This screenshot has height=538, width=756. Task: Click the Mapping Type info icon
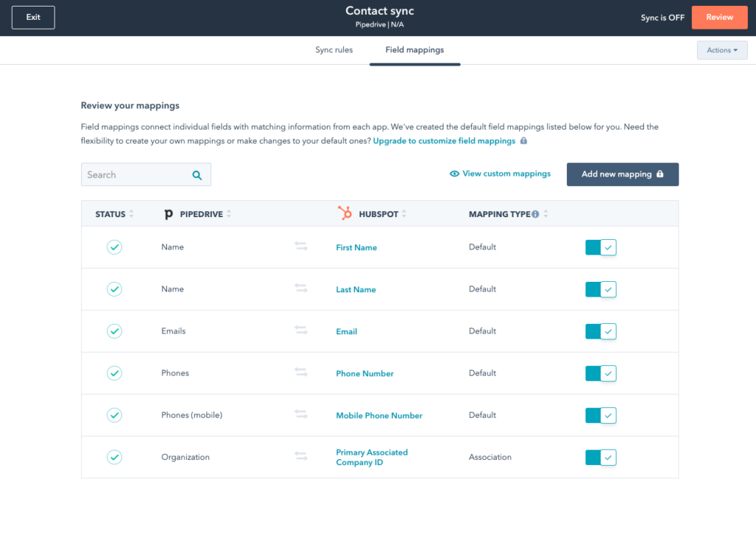pos(535,214)
